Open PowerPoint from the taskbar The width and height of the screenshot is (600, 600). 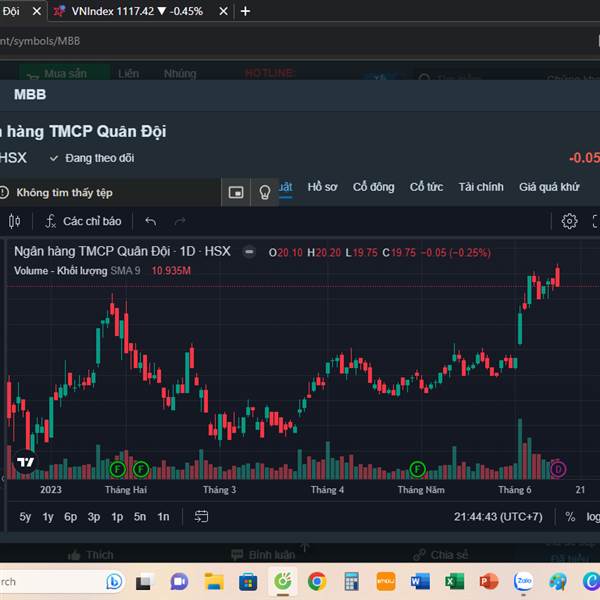point(489,582)
